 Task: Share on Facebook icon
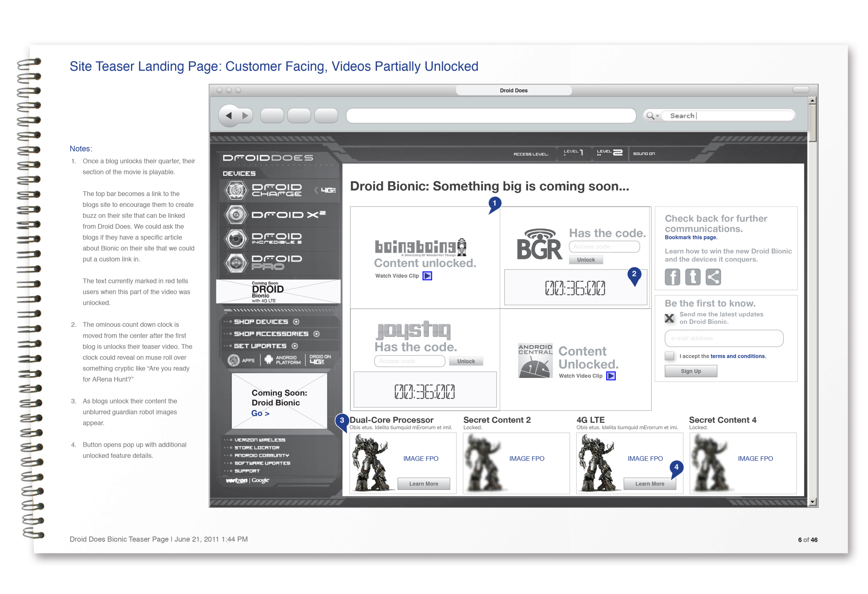click(x=672, y=277)
